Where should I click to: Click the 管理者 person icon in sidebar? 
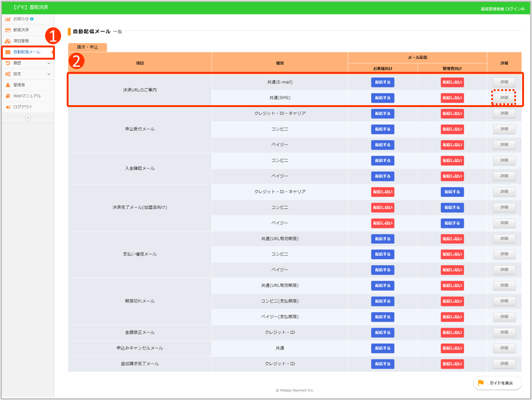(x=8, y=85)
